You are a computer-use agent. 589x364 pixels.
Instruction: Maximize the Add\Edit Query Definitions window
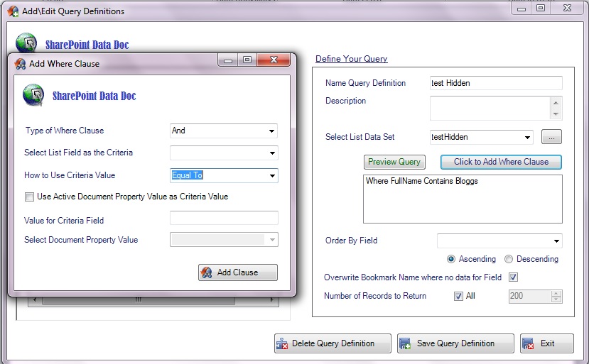541,9
